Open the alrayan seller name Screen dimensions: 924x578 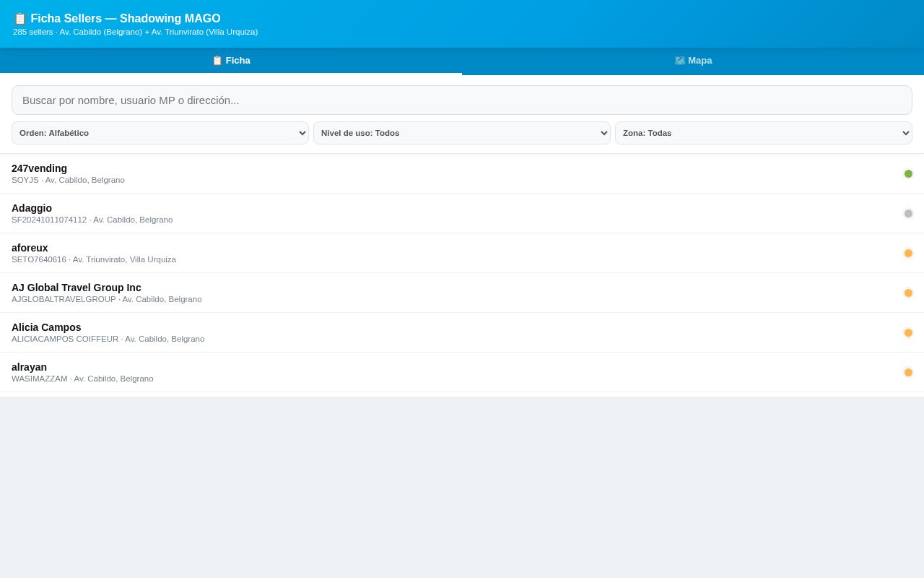pyautogui.click(x=29, y=367)
